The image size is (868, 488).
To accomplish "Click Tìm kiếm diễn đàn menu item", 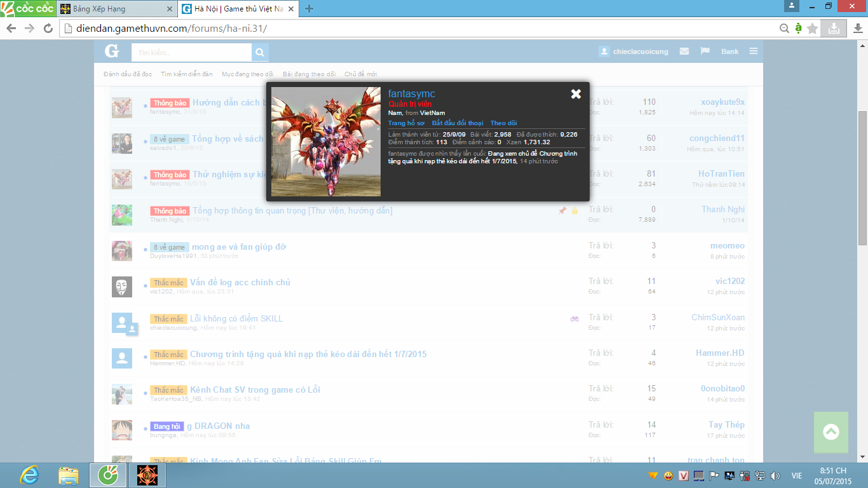I will pos(187,74).
